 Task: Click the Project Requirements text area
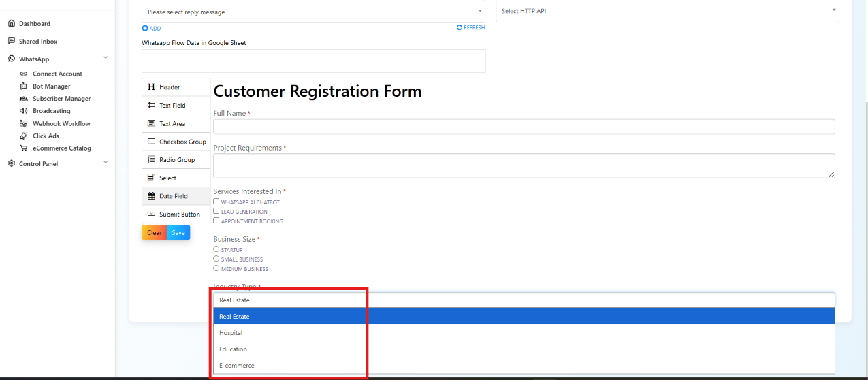[524, 165]
